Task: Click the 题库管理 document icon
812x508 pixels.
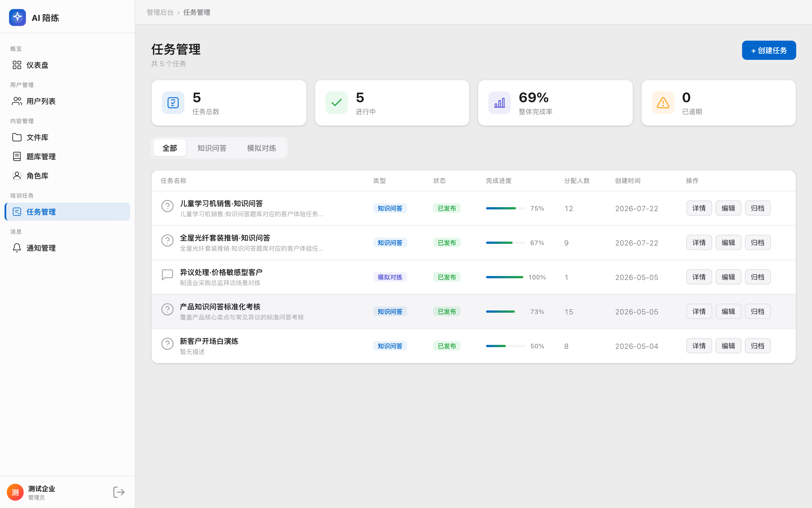Action: [x=17, y=156]
